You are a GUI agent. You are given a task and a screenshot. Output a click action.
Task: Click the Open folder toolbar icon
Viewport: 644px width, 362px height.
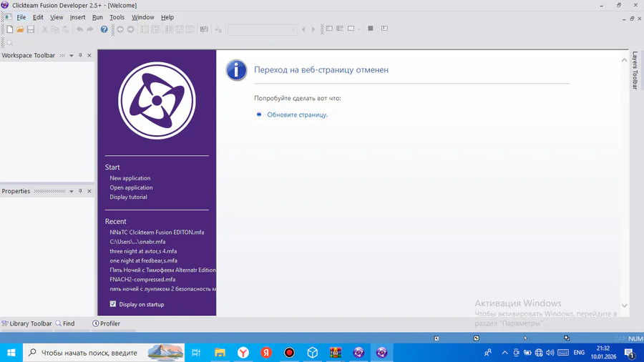[x=20, y=29]
